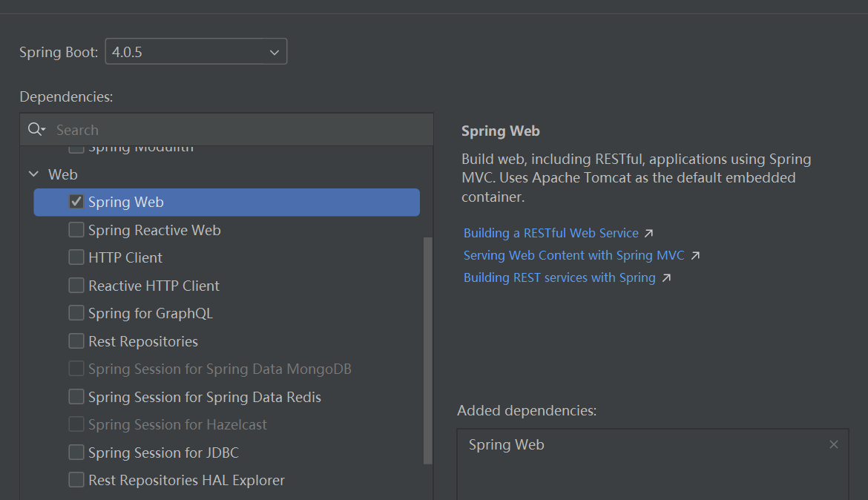
Task: Click the dependencies list scrollbar
Action: click(427, 349)
